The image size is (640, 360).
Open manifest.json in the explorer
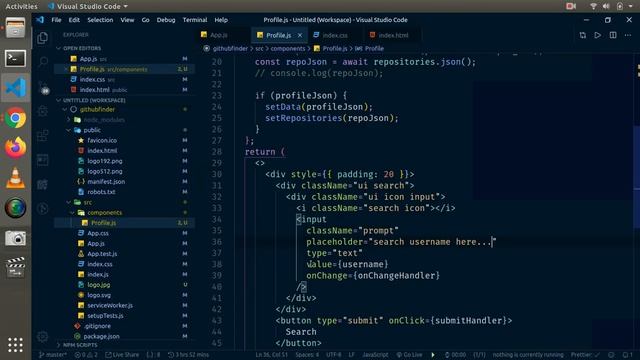[124, 181]
